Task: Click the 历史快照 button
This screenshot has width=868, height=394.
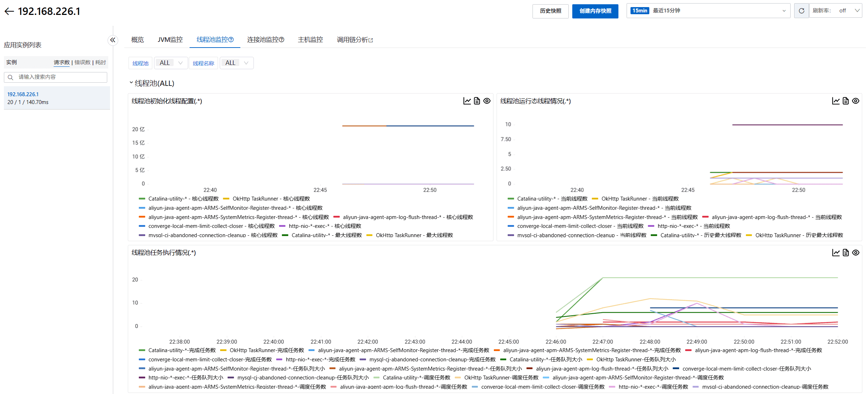Action: tap(550, 11)
